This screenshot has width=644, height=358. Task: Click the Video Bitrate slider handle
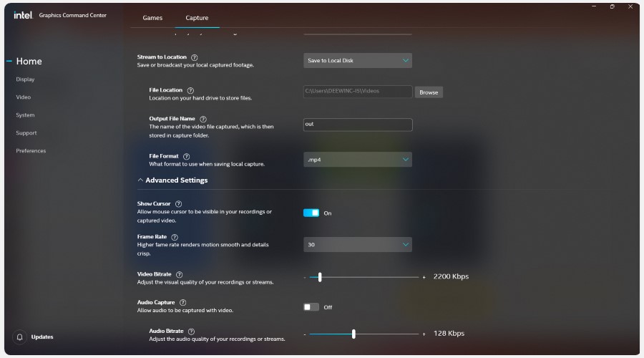point(320,277)
